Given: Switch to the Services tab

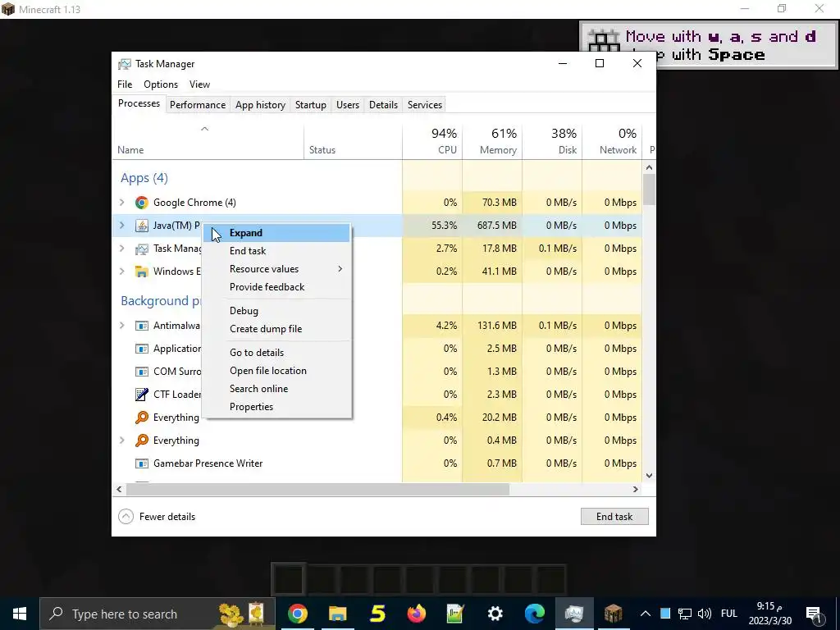Looking at the screenshot, I should click(425, 105).
